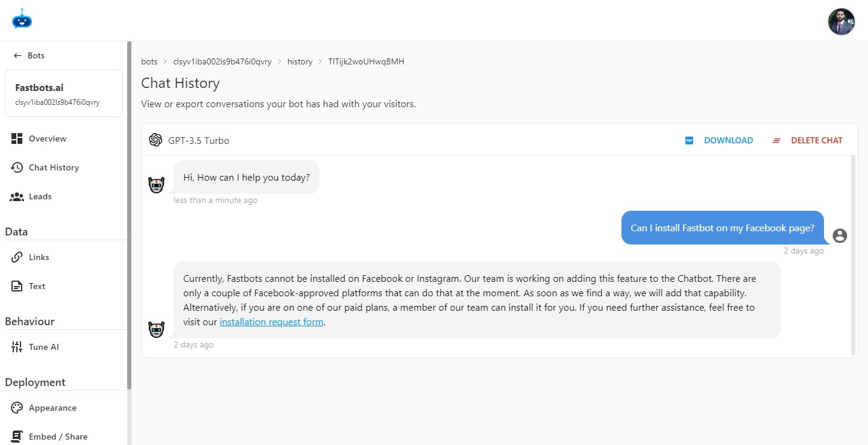The image size is (868, 445).
Task: Go back using the Bots arrow icon
Action: coord(17,55)
